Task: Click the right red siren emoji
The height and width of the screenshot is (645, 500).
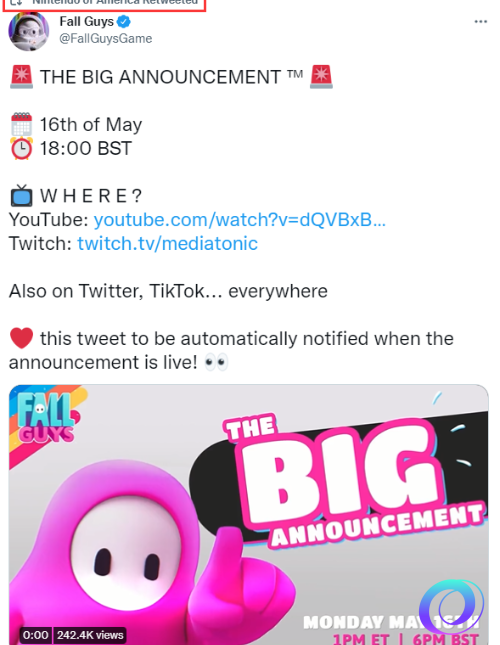Action: click(x=322, y=77)
